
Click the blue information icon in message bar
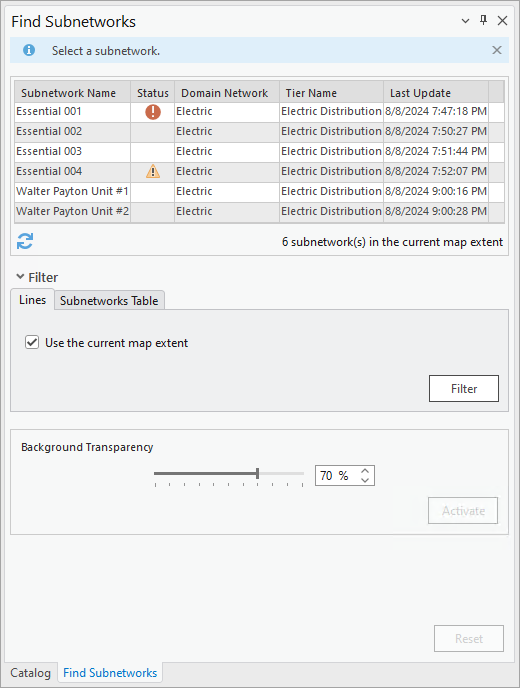tap(29, 50)
